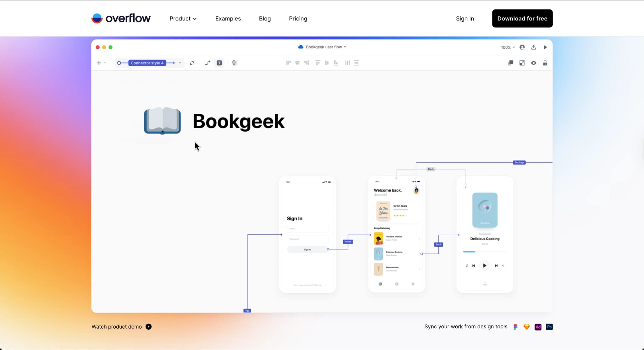This screenshot has width=644, height=350.
Task: Align selection to right edges
Action: point(306,63)
